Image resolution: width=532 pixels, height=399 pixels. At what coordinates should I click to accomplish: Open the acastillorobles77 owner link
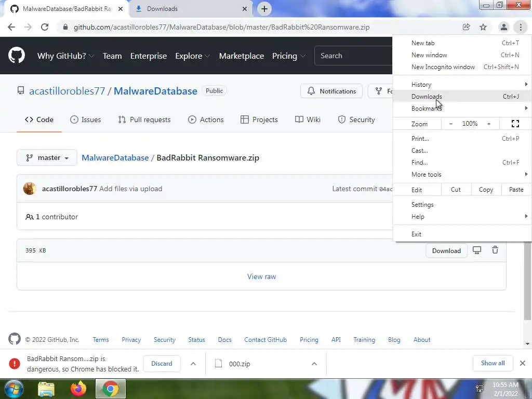(x=67, y=91)
